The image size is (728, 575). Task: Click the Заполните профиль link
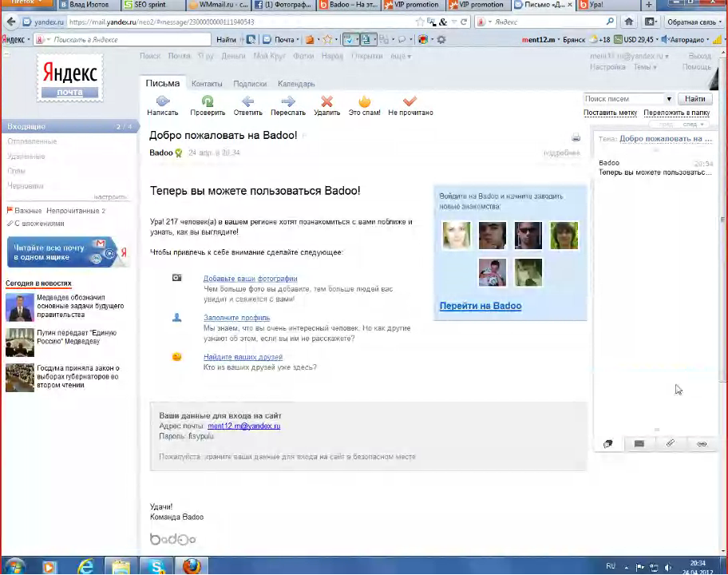(x=237, y=318)
